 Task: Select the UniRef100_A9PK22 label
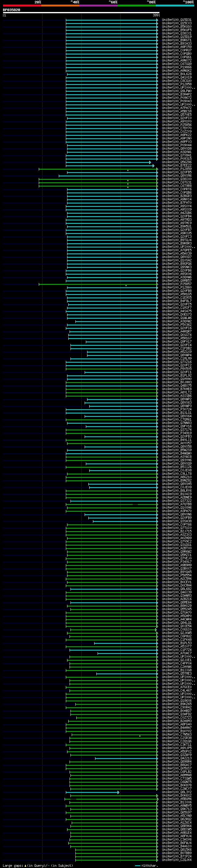point(177,135)
